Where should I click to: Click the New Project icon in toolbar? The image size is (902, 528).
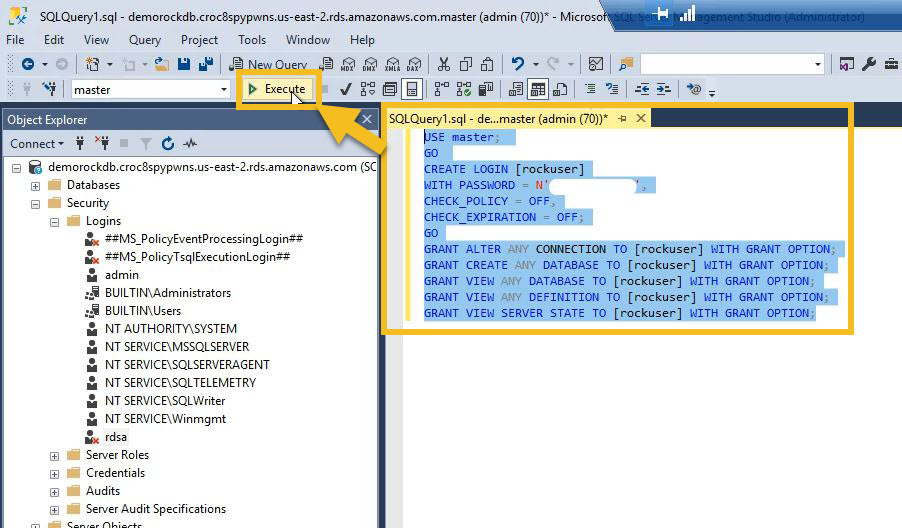92,64
